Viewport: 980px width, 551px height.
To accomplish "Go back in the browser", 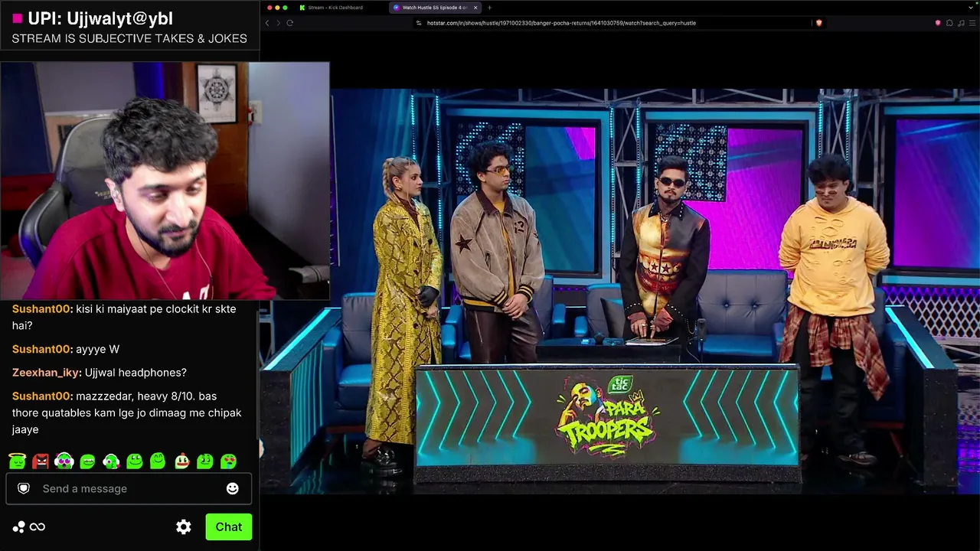I will coord(267,23).
